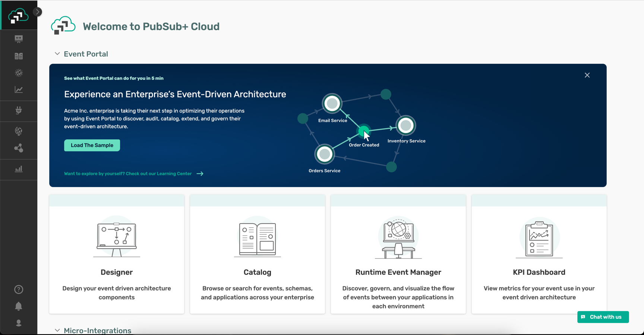Open the KPI Dashboard card title
This screenshot has width=644, height=335.
pos(539,272)
